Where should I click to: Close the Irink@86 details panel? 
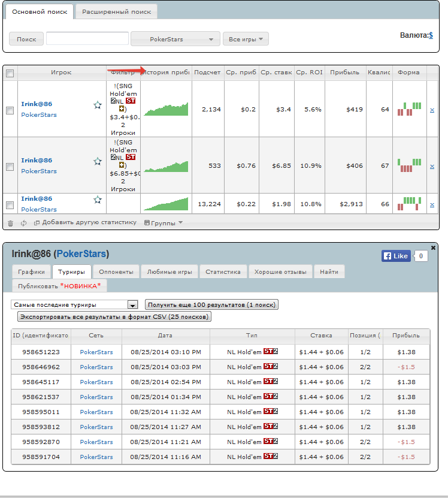click(x=433, y=248)
